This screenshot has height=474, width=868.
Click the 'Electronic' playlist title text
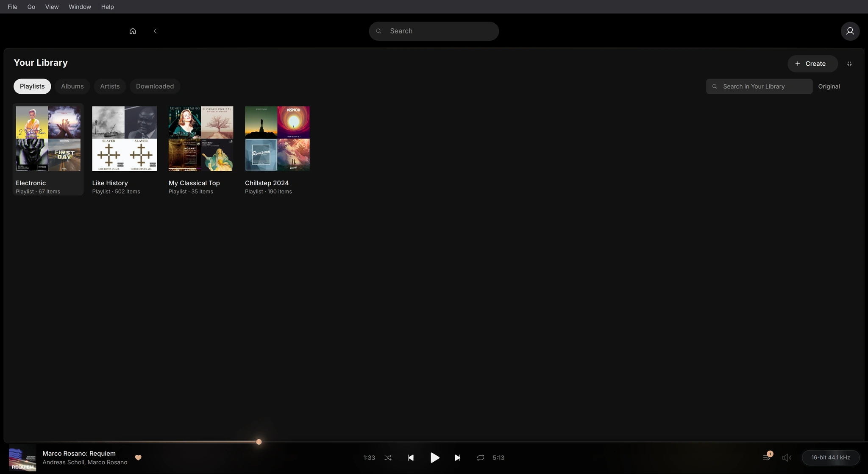coord(31,183)
